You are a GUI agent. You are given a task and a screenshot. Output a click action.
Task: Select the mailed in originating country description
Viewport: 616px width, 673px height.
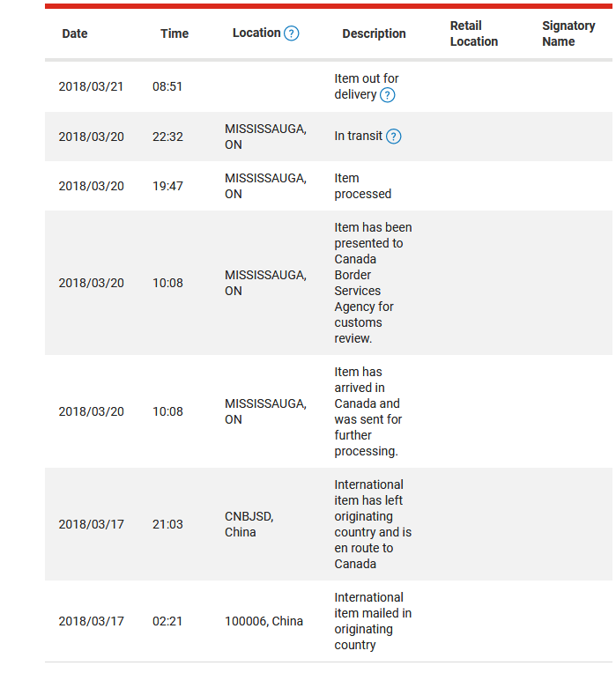[373, 621]
